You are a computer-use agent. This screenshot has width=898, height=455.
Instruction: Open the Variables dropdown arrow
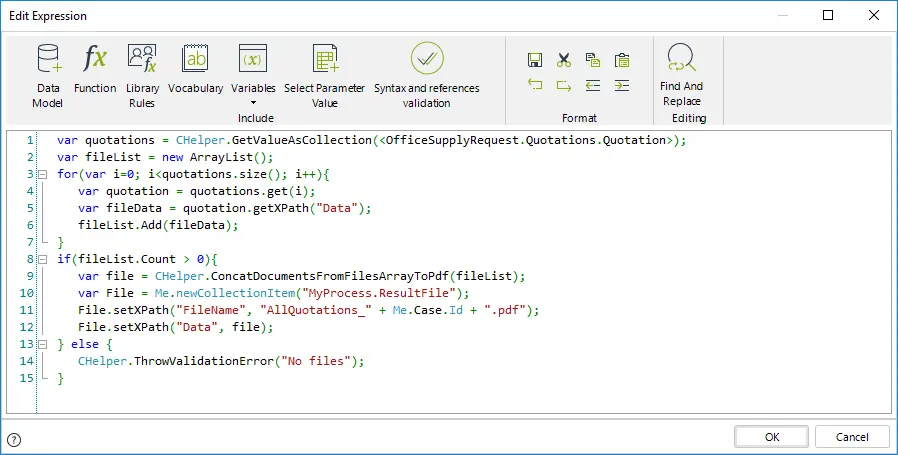tap(253, 104)
